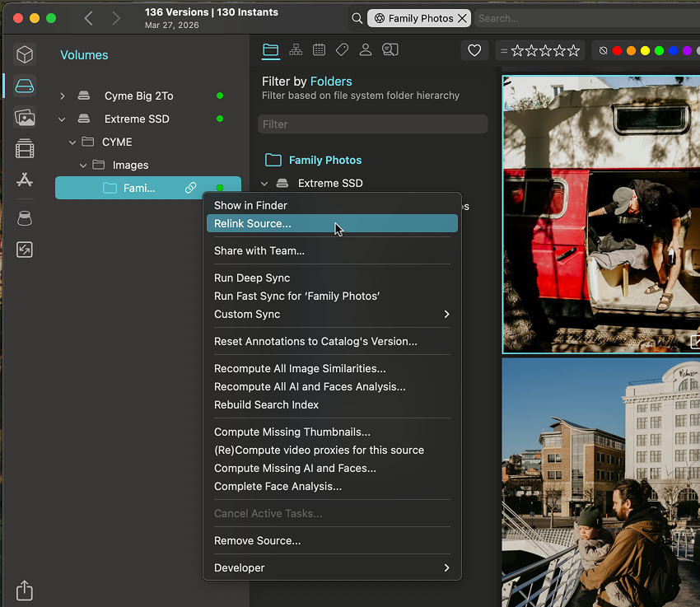Switch to people filter icon

[366, 50]
